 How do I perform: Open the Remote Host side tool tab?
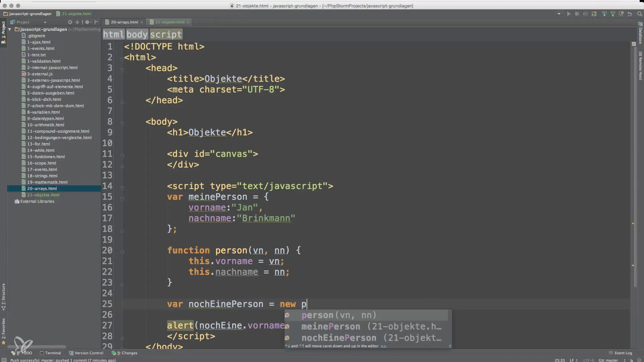(640, 66)
